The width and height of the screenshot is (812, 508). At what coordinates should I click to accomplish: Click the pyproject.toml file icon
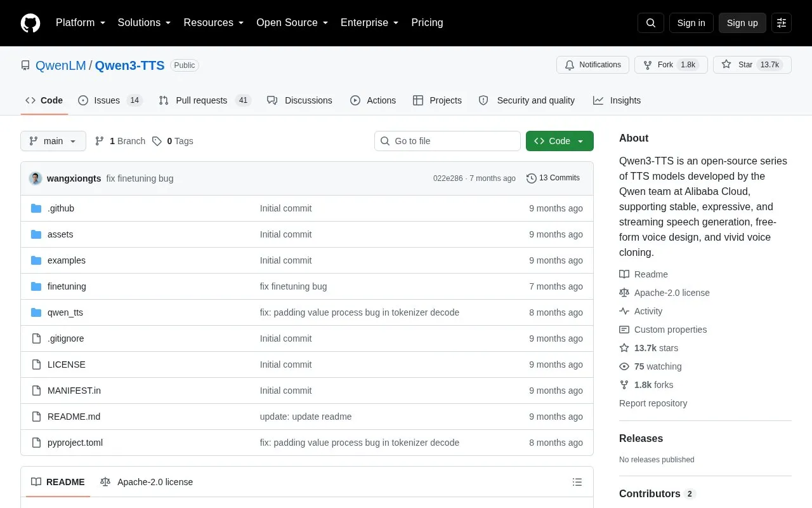(36, 443)
